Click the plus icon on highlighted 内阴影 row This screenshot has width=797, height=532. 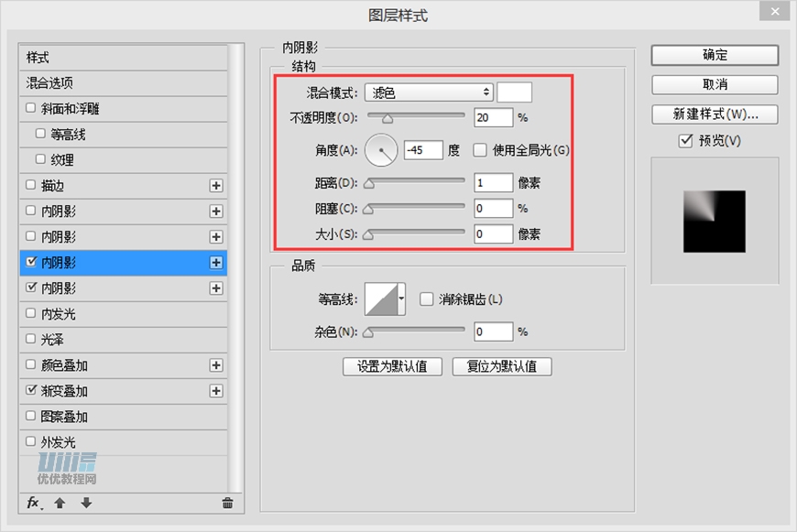(216, 263)
